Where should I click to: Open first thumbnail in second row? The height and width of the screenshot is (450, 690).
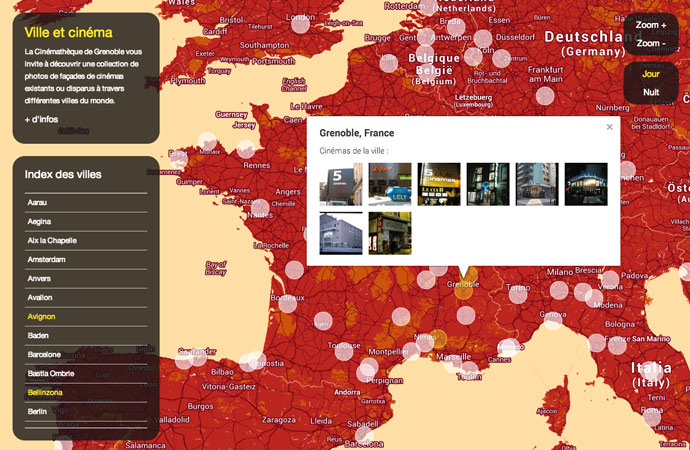341,233
